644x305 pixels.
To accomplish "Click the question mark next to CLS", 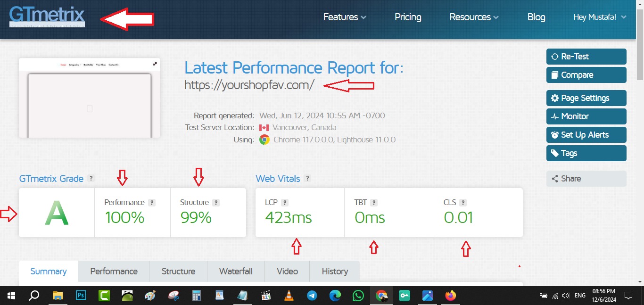I will 463,203.
